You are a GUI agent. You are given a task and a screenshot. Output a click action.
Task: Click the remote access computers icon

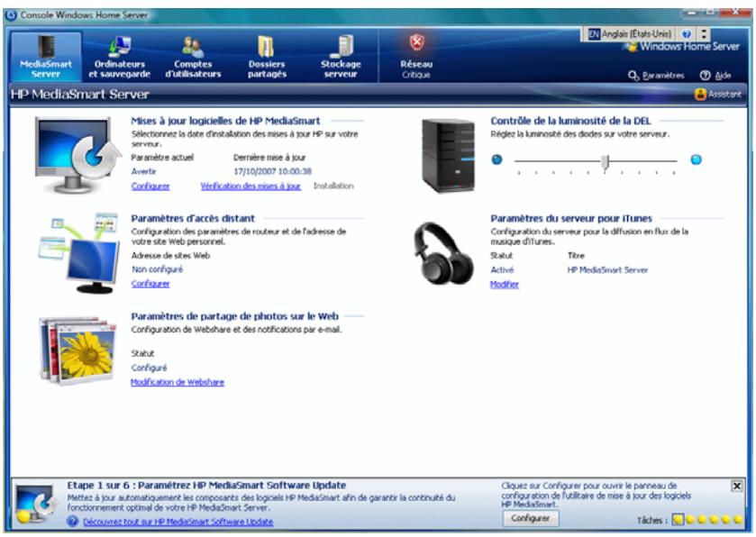click(x=79, y=253)
